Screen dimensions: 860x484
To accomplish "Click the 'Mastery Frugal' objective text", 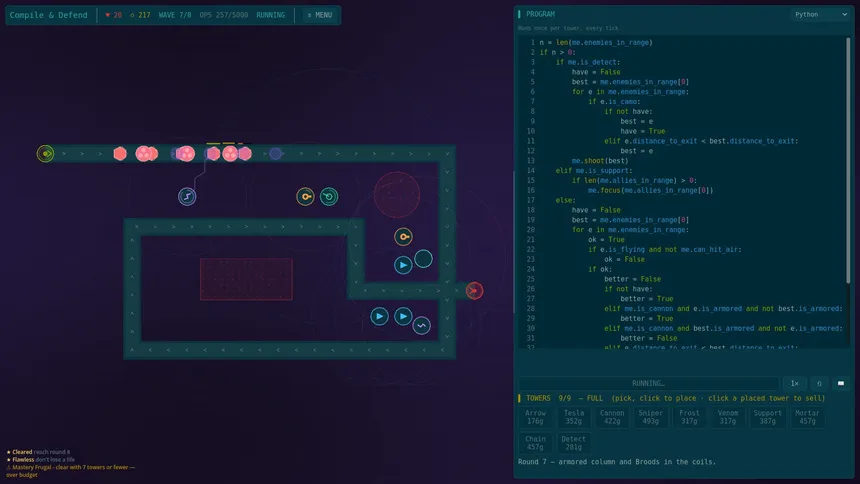I will click(71, 471).
